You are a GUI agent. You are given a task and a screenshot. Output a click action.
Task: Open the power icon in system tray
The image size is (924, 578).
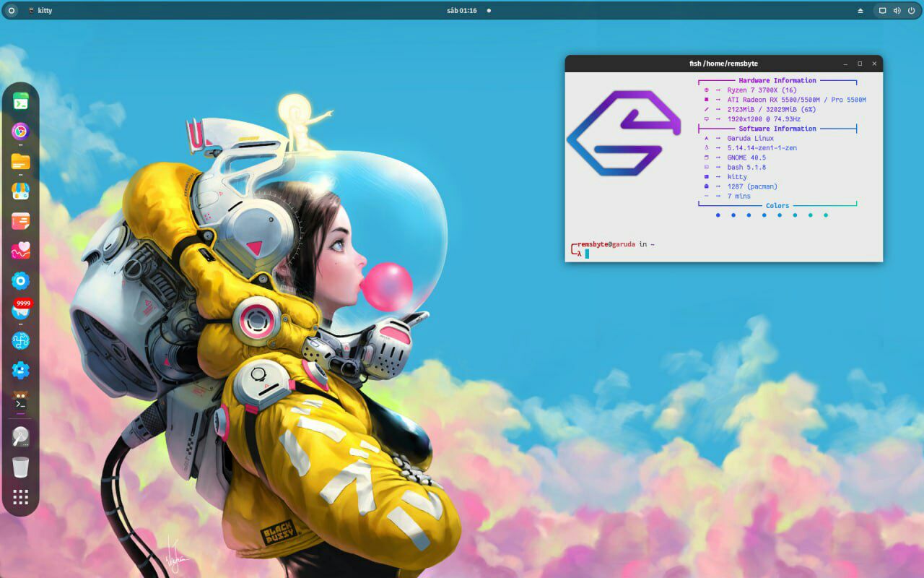click(911, 11)
